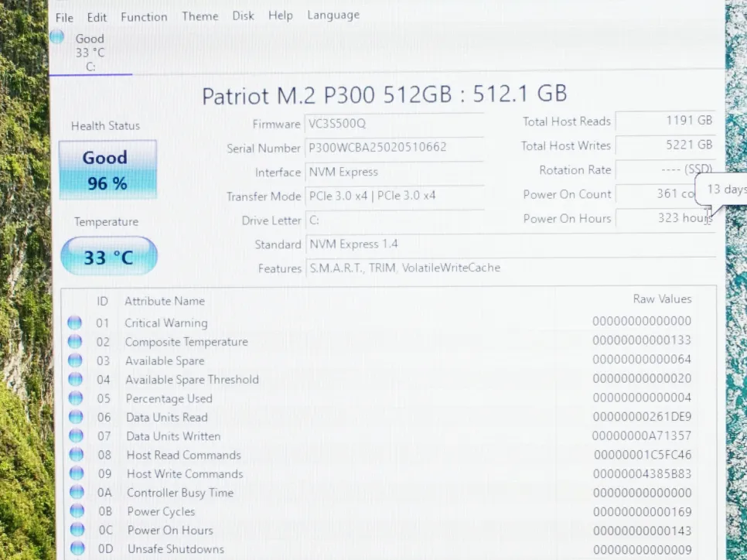
Task: Select the C: drive tab status icon
Action: pos(57,37)
